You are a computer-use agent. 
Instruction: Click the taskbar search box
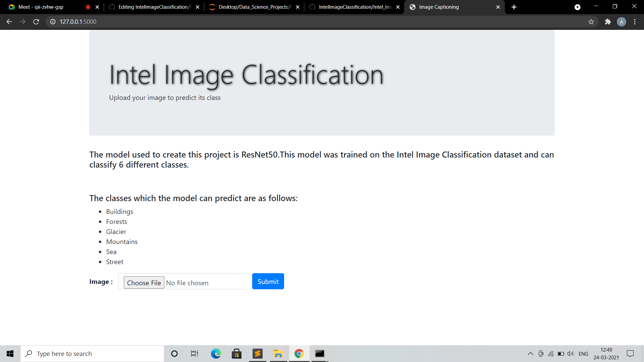pyautogui.click(x=92, y=354)
